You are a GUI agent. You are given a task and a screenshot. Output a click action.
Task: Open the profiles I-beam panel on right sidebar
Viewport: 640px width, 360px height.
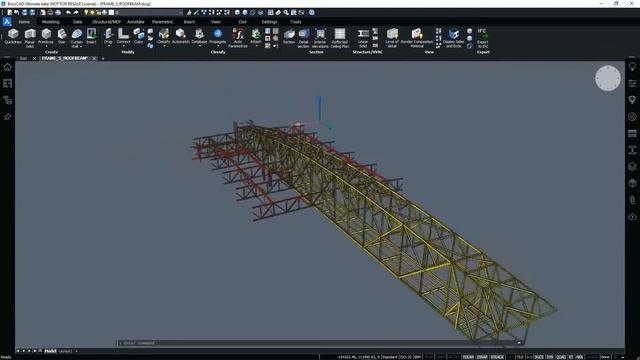pos(632,150)
